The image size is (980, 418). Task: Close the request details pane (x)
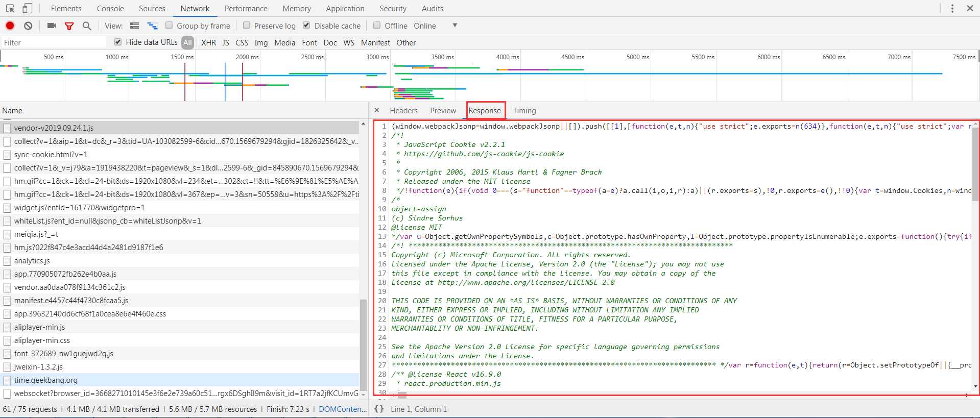click(377, 110)
